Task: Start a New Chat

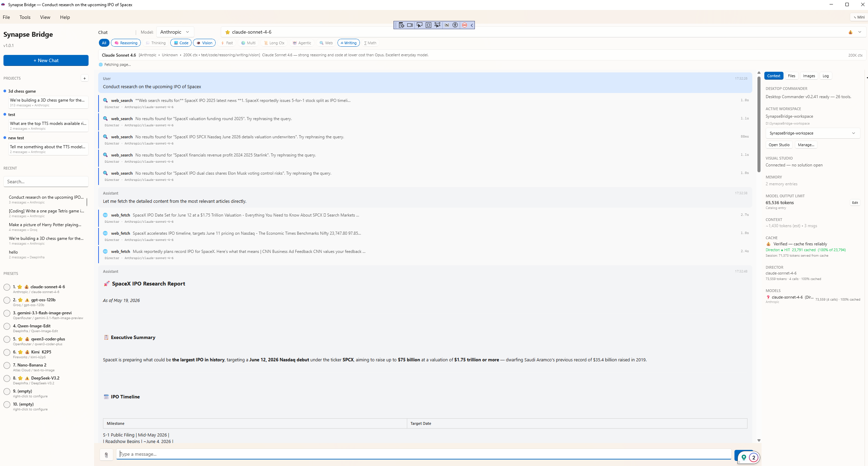Action: point(46,60)
